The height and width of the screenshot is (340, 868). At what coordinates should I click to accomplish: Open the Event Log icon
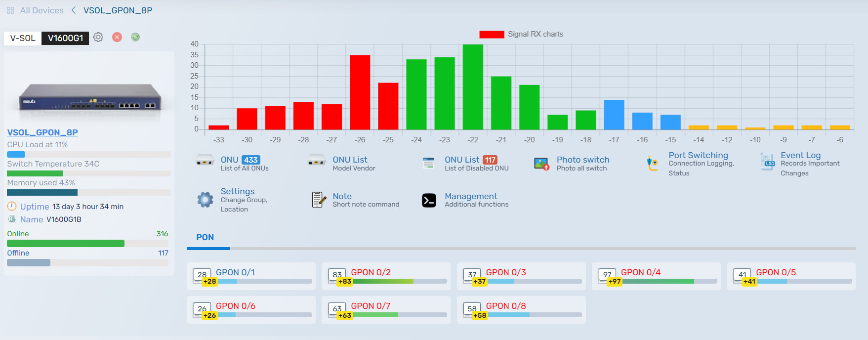pyautogui.click(x=767, y=162)
